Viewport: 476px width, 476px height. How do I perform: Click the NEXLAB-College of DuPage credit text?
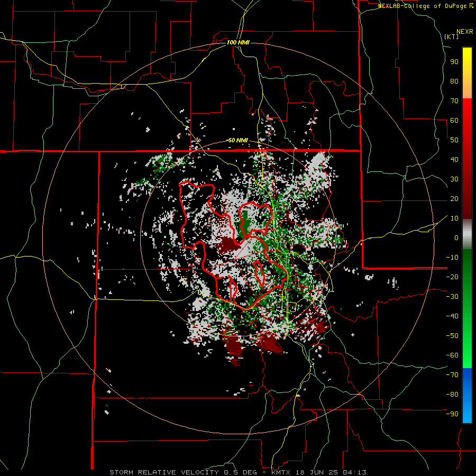coord(423,6)
